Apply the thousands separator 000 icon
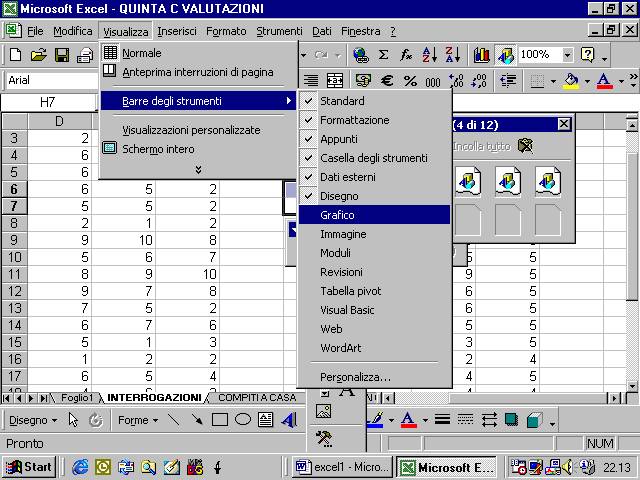Image resolution: width=640 pixels, height=480 pixels. 433,81
